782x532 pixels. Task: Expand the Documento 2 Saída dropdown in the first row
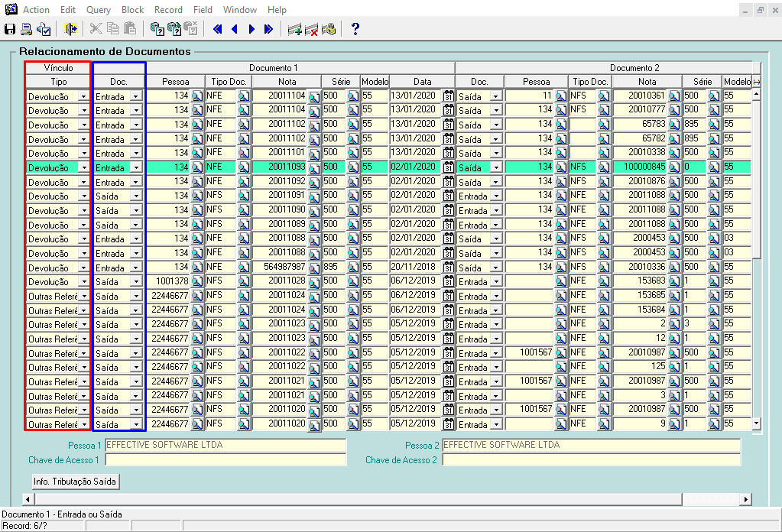pyautogui.click(x=495, y=96)
